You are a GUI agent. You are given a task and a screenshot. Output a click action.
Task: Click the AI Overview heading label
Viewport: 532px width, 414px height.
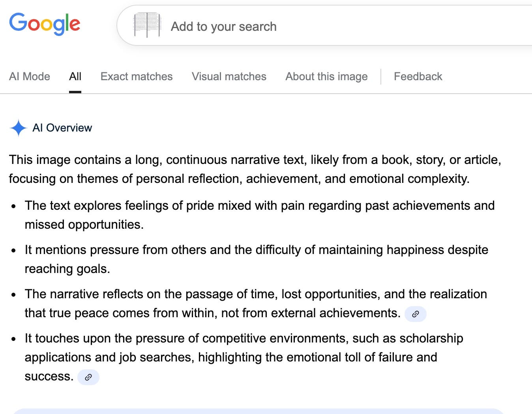(x=62, y=128)
